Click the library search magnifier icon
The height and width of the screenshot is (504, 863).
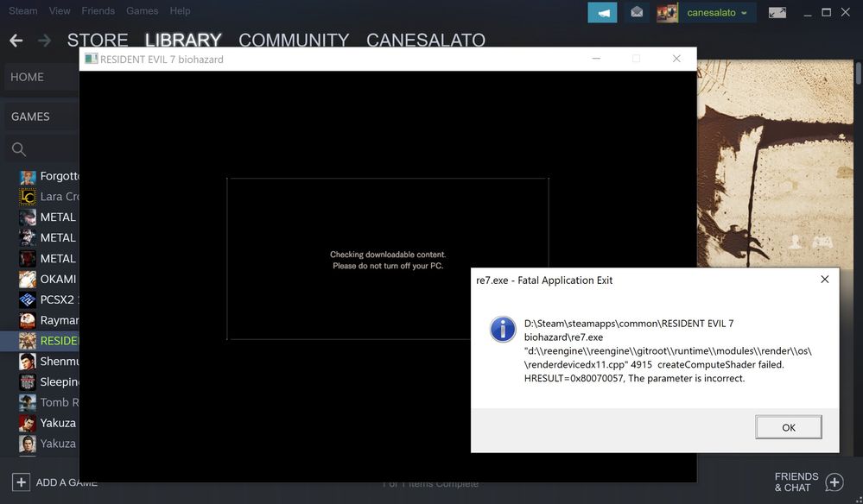click(x=19, y=149)
